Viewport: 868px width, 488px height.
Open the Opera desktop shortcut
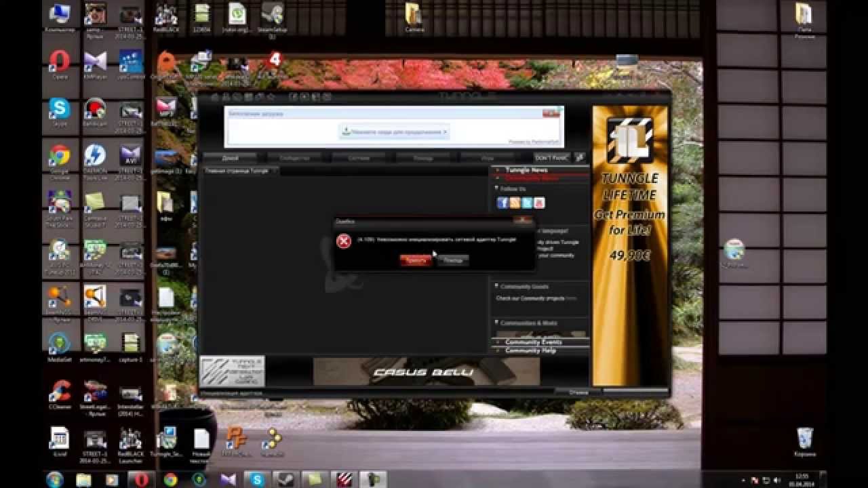coord(59,64)
